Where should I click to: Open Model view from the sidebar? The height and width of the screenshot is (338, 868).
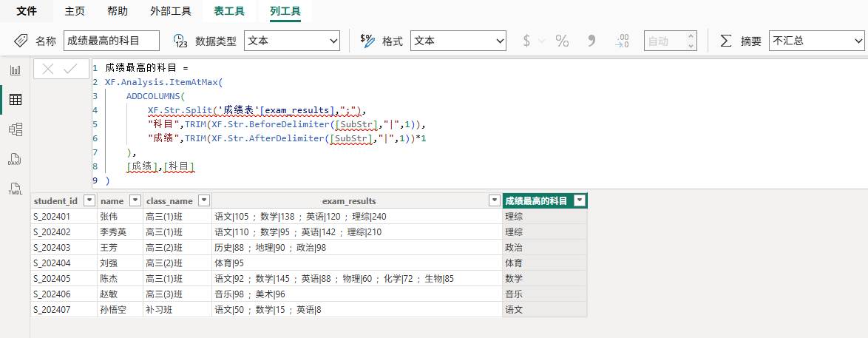(x=15, y=129)
